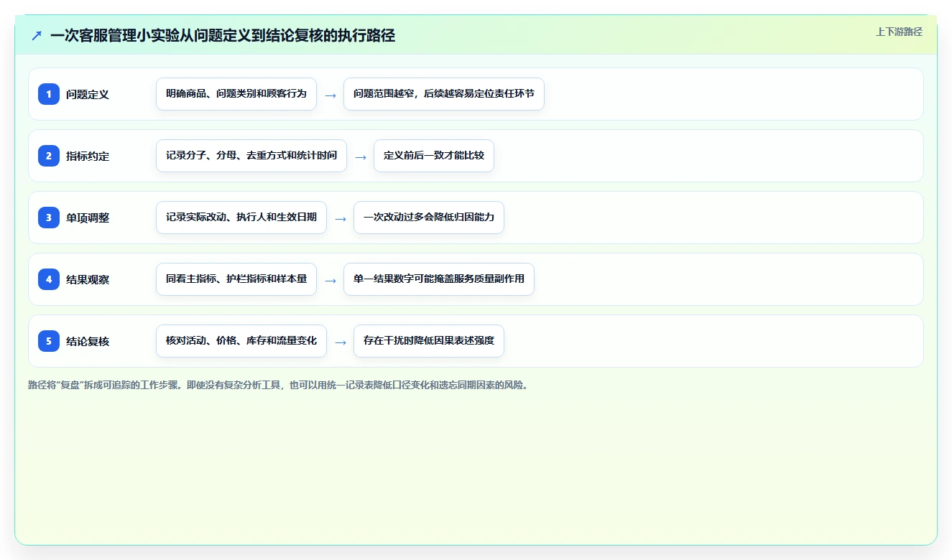Click step number badge 3

[49, 218]
